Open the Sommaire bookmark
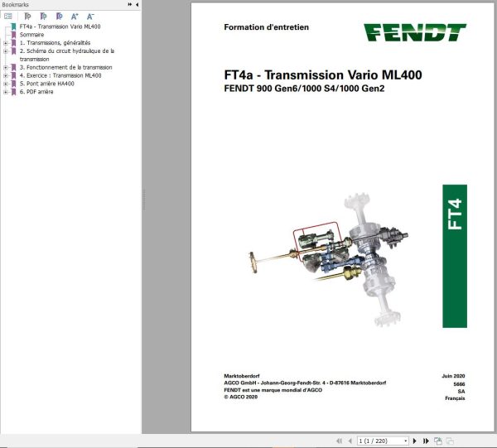Image resolution: width=497 pixels, height=448 pixels. point(31,35)
